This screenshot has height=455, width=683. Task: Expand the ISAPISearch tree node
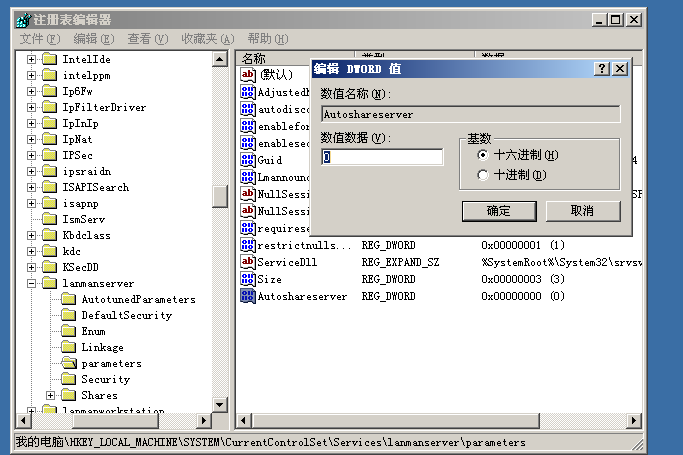pos(31,187)
